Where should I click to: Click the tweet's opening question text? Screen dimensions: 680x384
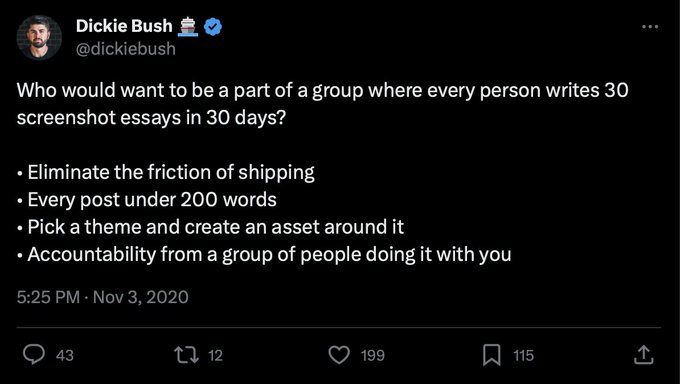pos(323,104)
